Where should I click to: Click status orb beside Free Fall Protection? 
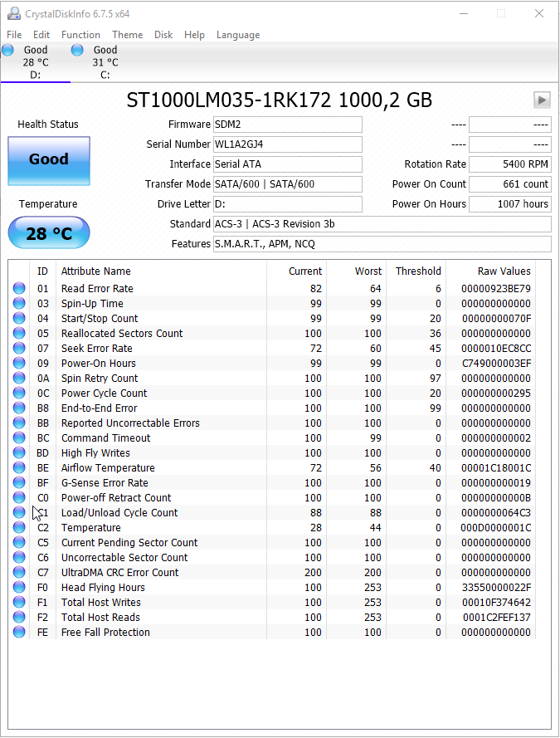(19, 633)
